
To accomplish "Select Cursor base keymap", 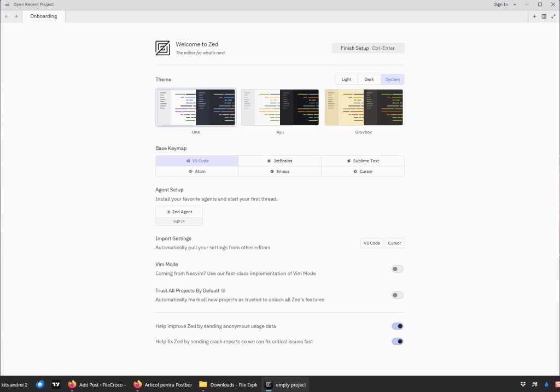I will [363, 171].
